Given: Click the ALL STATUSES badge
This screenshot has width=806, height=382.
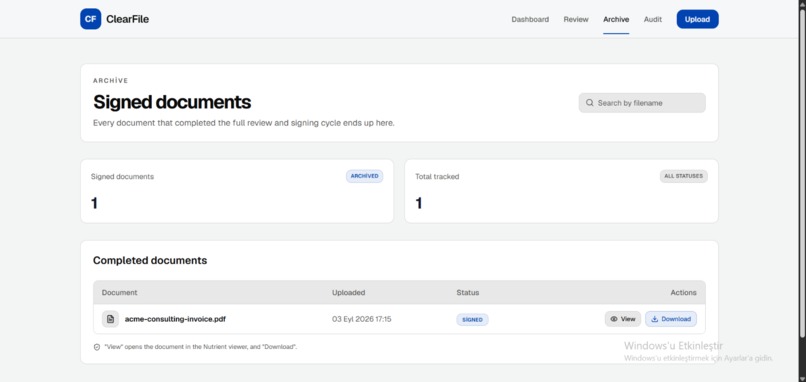Looking at the screenshot, I should tap(683, 176).
